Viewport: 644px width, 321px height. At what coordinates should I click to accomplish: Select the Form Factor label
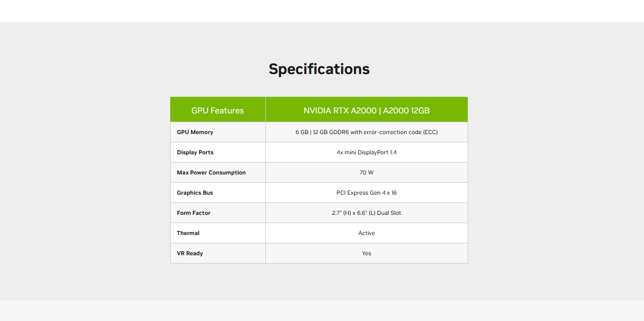[193, 213]
